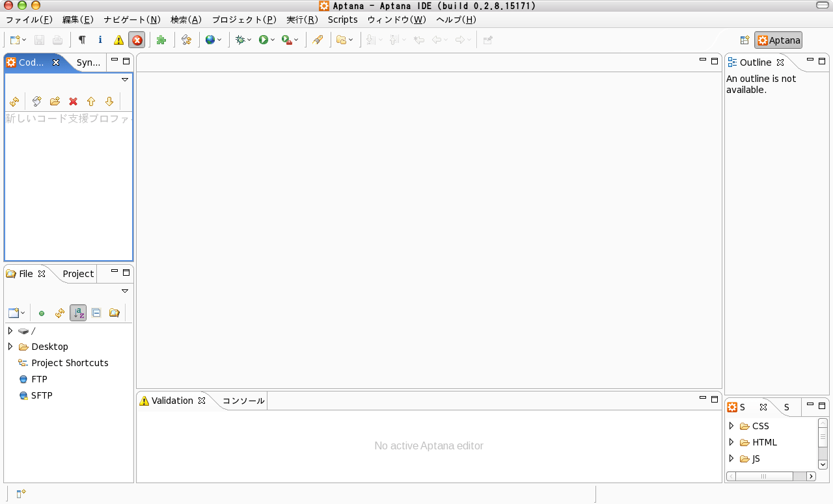The image size is (833, 504).
Task: Open the プロジェクト(P) menu
Action: tap(244, 20)
